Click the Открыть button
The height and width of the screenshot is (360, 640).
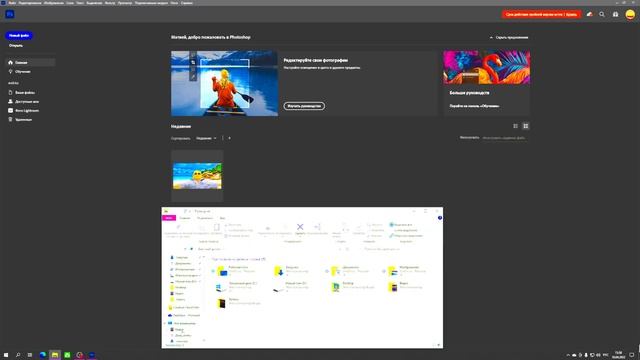point(16,46)
